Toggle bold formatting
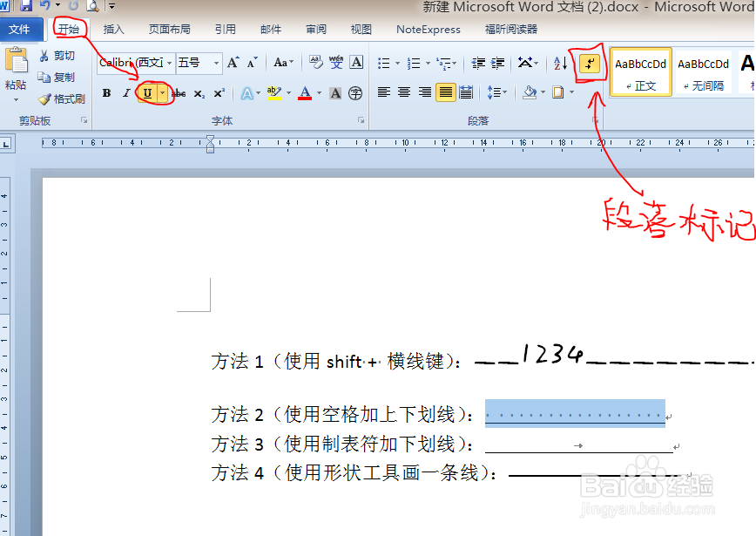Screen dimensions: 756x536 [x=106, y=92]
